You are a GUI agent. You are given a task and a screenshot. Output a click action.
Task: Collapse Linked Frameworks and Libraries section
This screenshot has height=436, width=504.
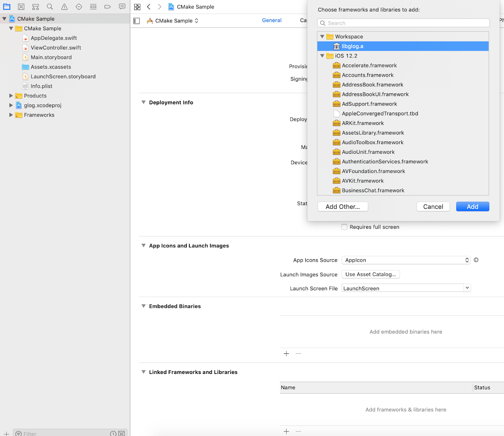(144, 372)
